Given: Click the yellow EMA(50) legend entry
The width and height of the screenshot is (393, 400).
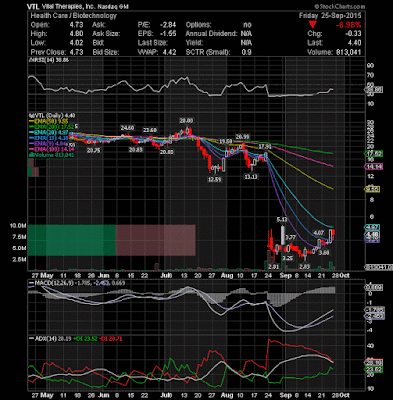Looking at the screenshot, I should coord(49,121).
